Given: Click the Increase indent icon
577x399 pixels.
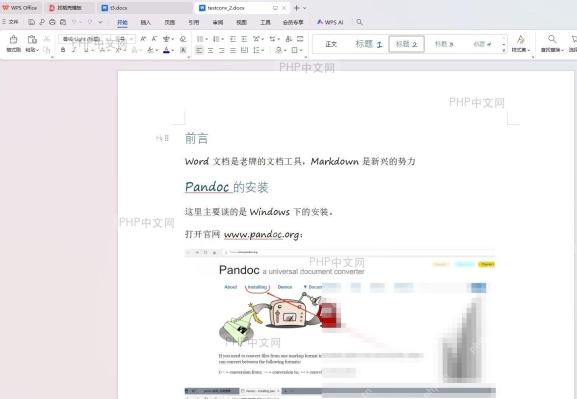Looking at the screenshot, I should tap(244, 39).
